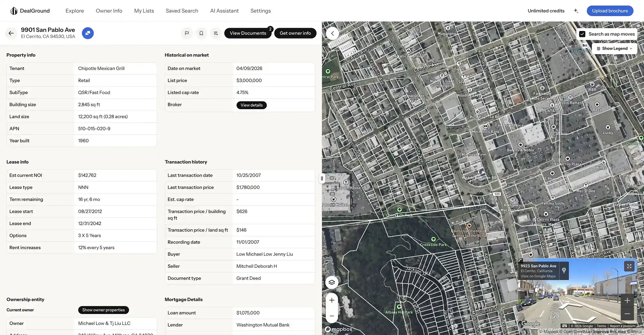644x335 pixels.
Task: Click the list price $3,000,000
Action: tap(249, 81)
